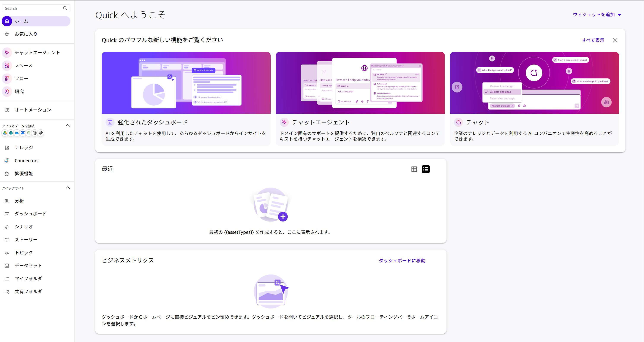The height and width of the screenshot is (342, 644).
Task: Click the search magnifier icon
Action: 65,8
